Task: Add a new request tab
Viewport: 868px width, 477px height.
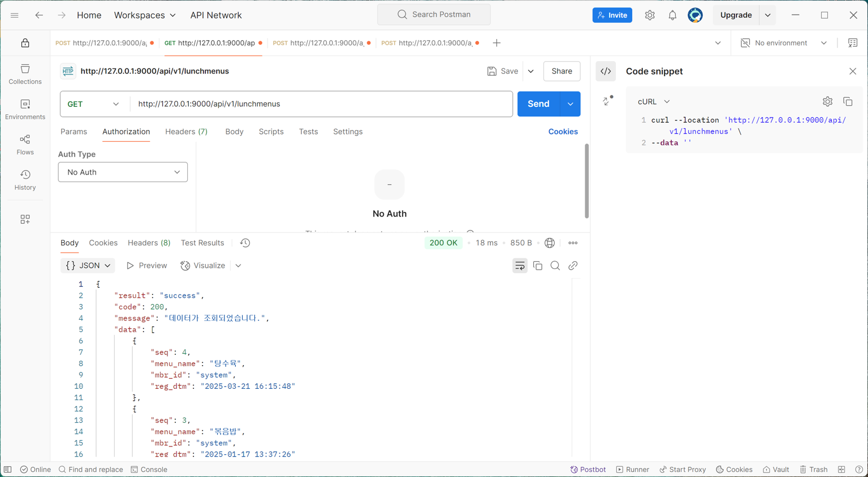Action: point(496,43)
